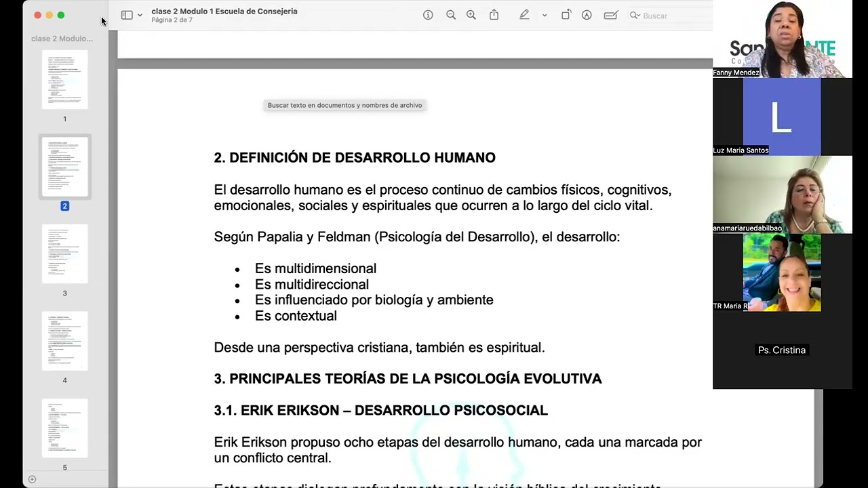The width and height of the screenshot is (868, 488).
Task: Go to the page 5 thumbnail
Action: tap(65, 428)
